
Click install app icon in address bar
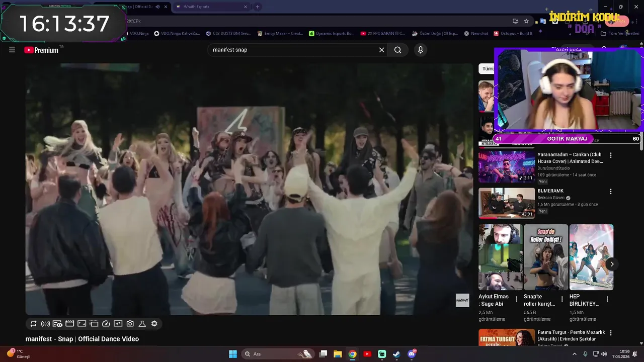coord(515,21)
